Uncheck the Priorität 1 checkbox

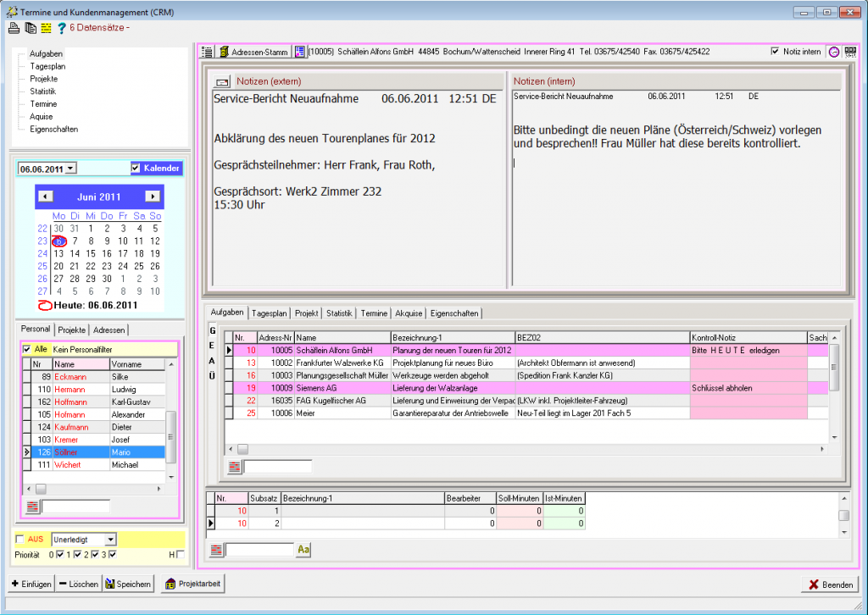[77, 555]
